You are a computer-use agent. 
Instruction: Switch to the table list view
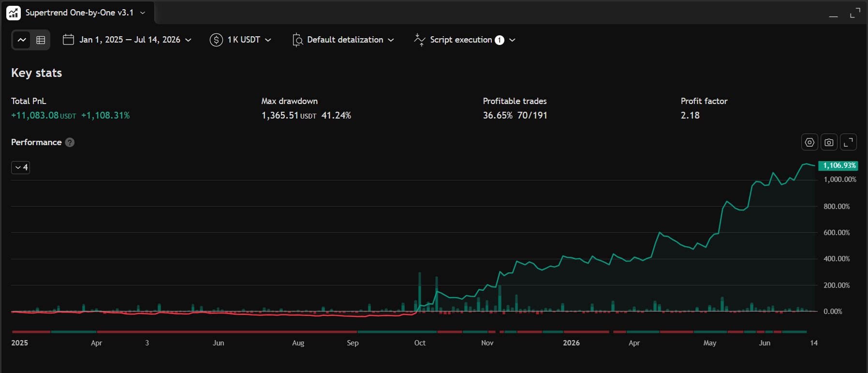point(41,40)
